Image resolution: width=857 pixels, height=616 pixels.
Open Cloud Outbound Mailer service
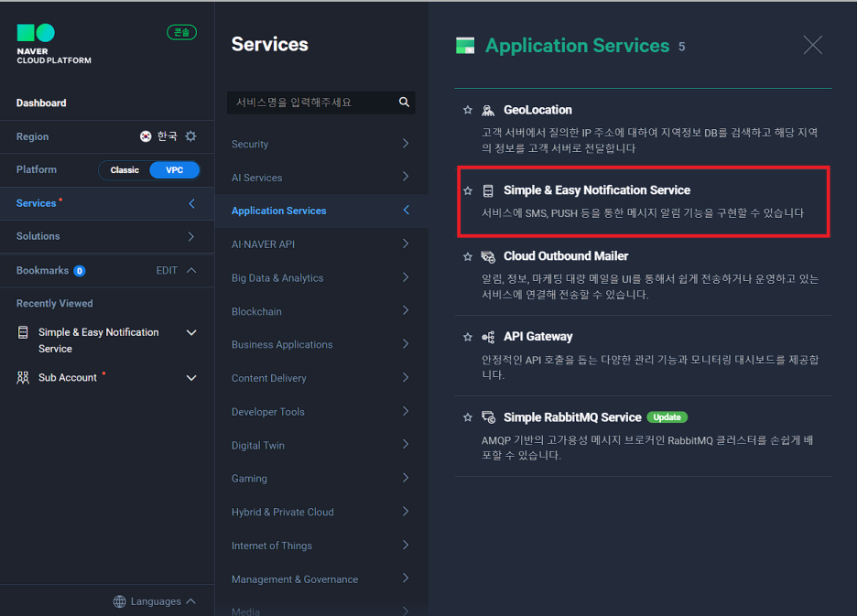566,255
